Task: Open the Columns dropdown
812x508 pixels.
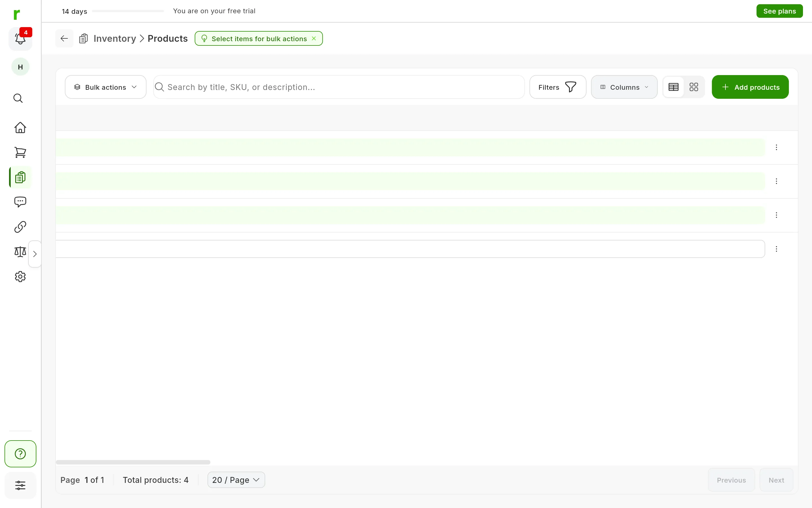Action: pos(624,87)
